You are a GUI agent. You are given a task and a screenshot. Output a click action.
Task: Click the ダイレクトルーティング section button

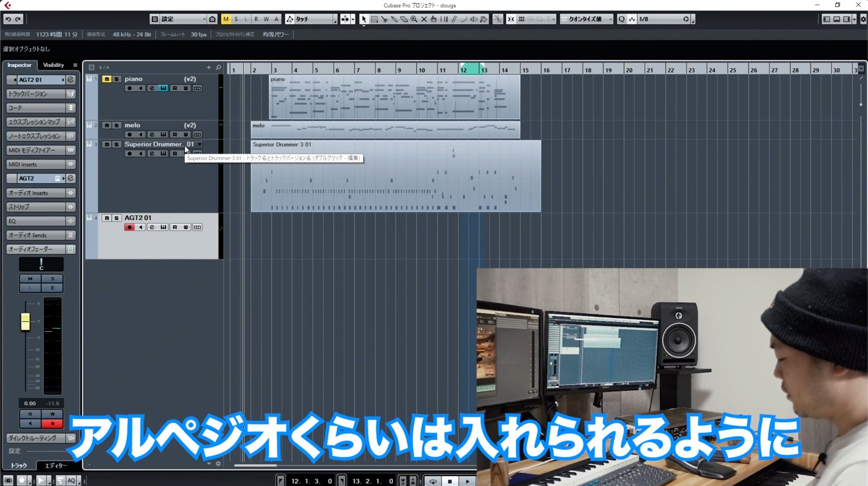tap(41, 438)
